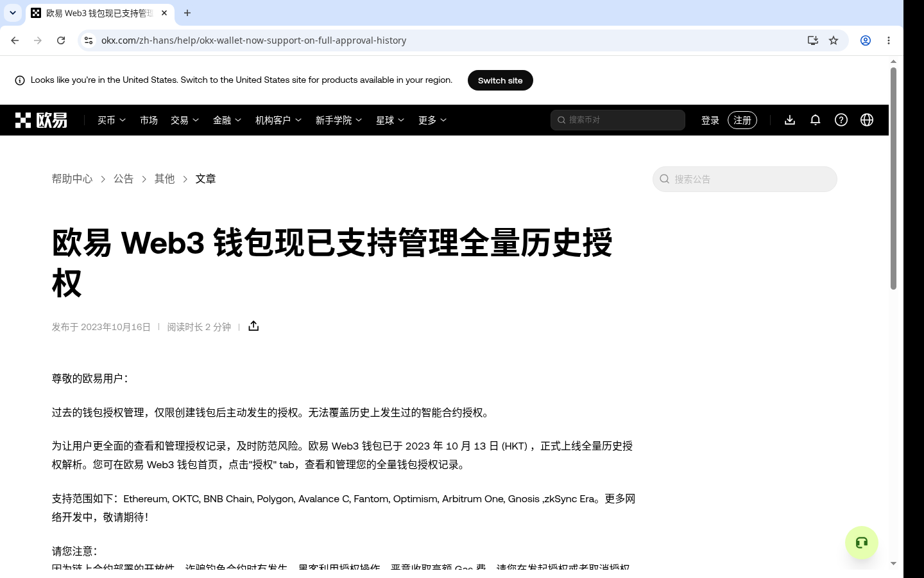Click the browser forward arrow
924x578 pixels.
click(38, 40)
